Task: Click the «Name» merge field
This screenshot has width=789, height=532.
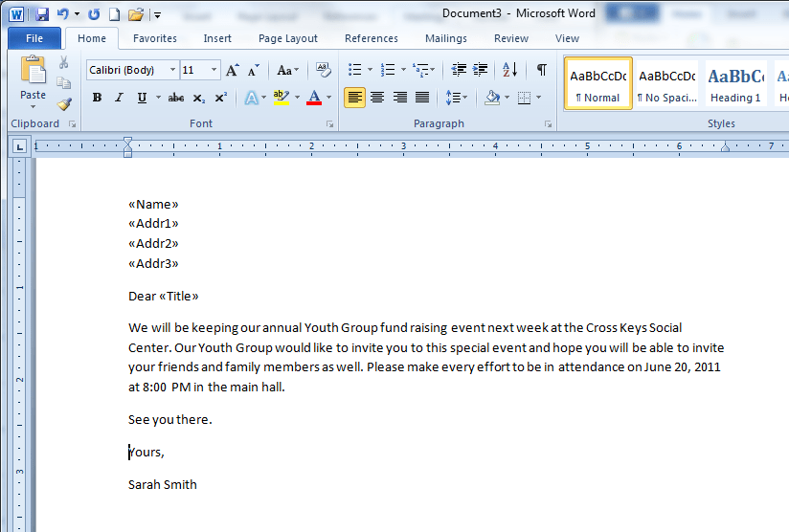Action: point(153,204)
